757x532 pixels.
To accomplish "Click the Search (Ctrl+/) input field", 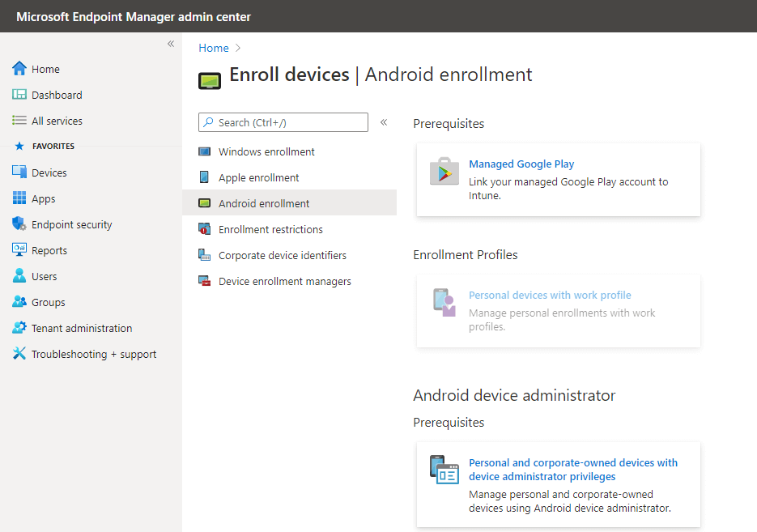I will tap(283, 122).
